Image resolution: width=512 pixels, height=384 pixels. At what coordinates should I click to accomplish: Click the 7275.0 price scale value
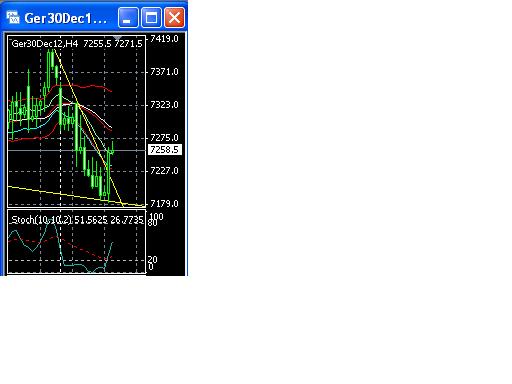(164, 138)
